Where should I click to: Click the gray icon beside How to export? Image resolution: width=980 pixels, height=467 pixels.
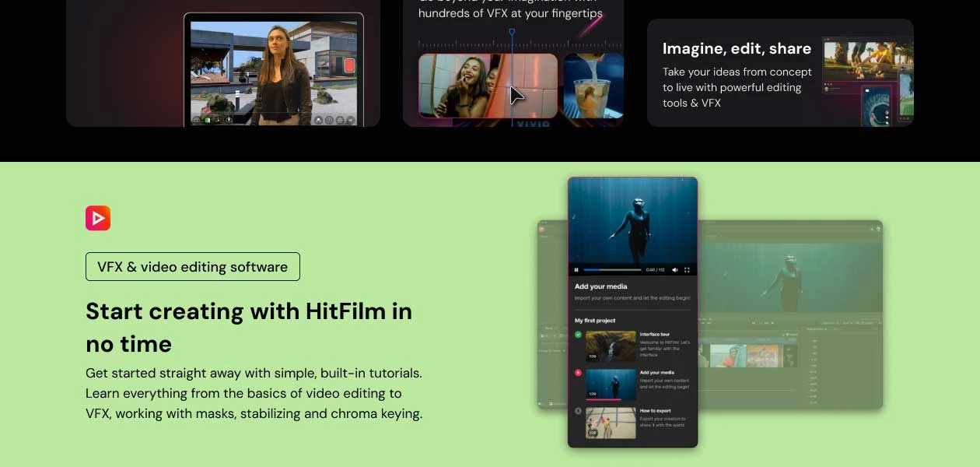(578, 411)
